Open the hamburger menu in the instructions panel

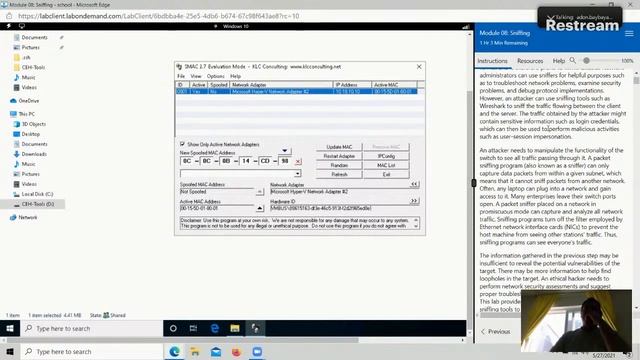coord(629,33)
